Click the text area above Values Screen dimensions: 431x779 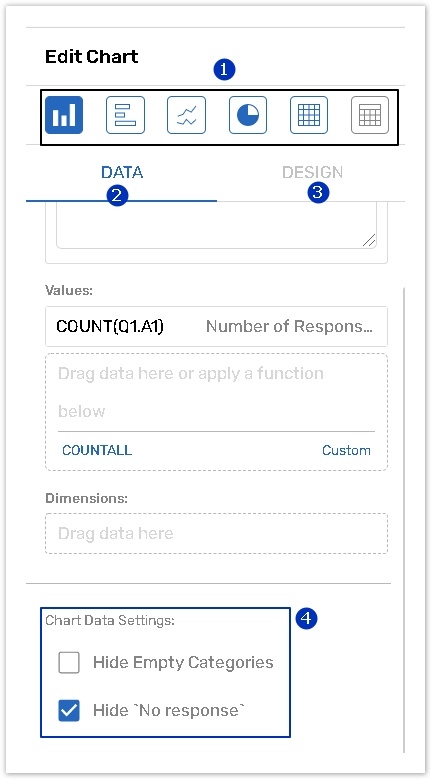point(216,225)
